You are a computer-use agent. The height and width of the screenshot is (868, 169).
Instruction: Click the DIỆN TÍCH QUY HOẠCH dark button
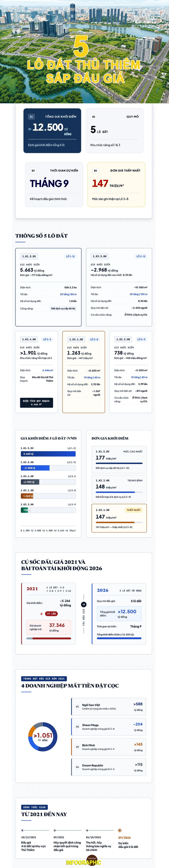point(36,403)
